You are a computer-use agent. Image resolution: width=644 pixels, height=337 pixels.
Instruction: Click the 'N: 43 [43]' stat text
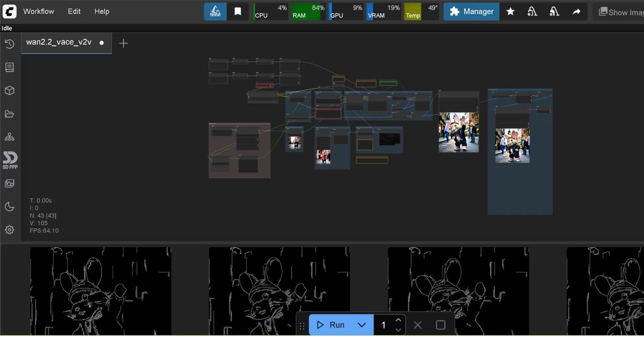(x=43, y=216)
